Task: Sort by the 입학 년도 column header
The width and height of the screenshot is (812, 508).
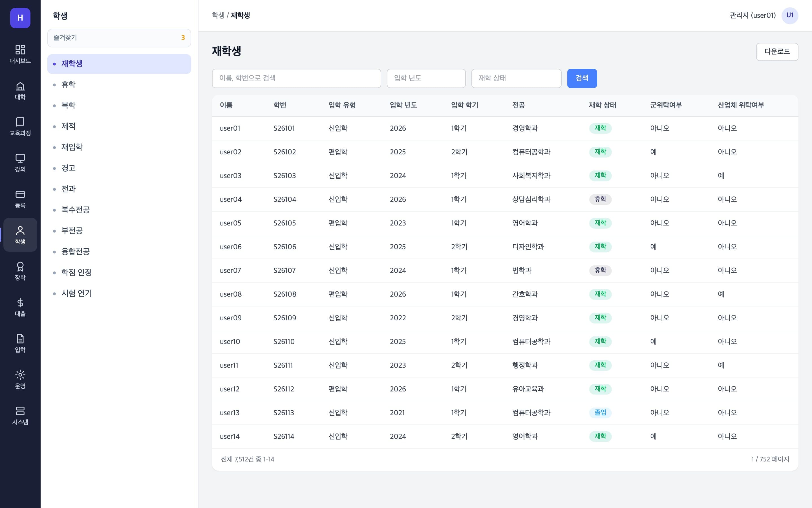Action: (x=403, y=105)
